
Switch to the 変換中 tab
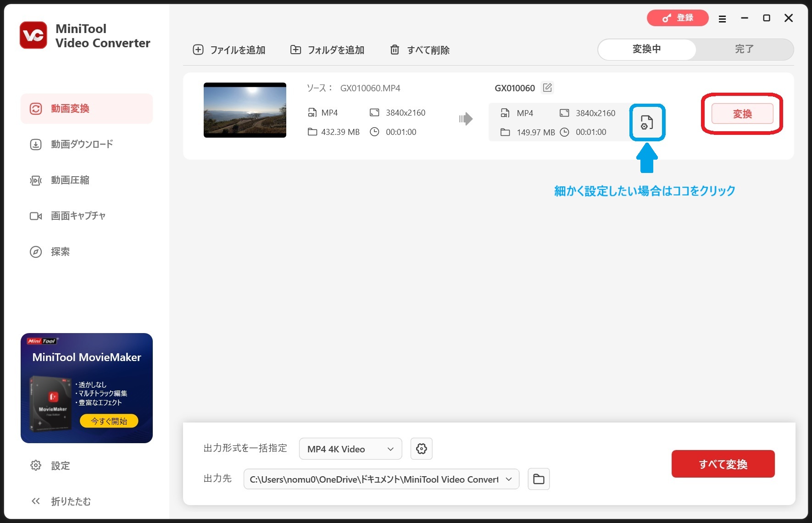[646, 49]
